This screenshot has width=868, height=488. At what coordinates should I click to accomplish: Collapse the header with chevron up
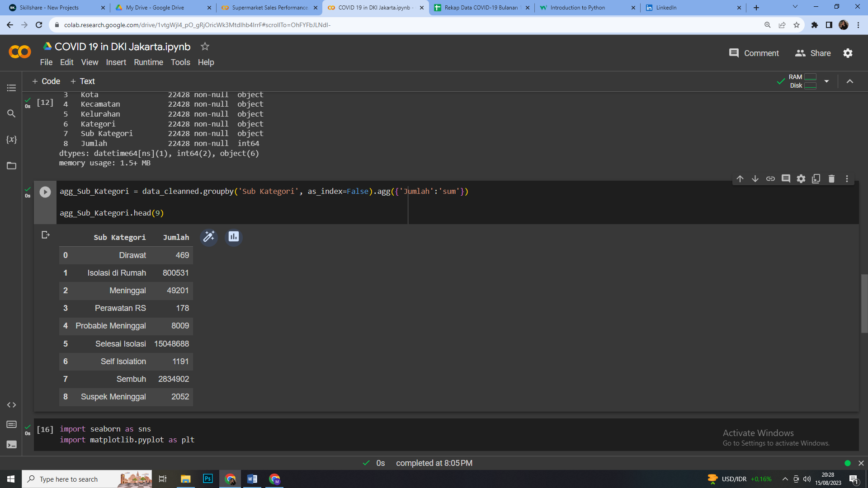click(850, 81)
